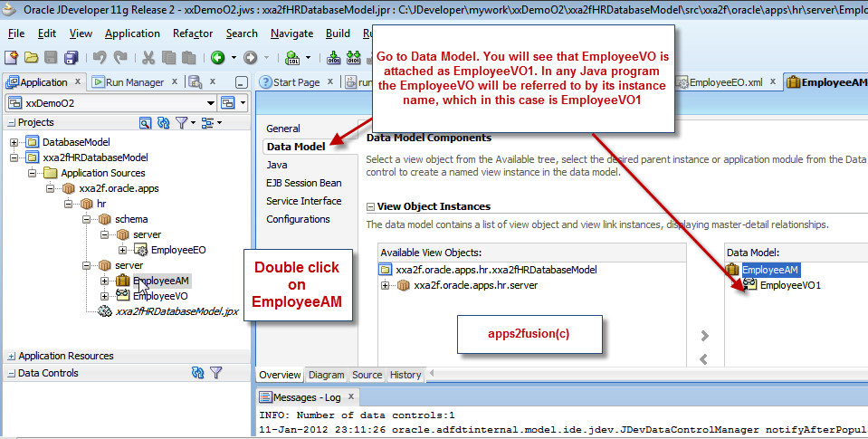
Task: Click the application menu icon beside xxDemoO2
Action: click(227, 103)
